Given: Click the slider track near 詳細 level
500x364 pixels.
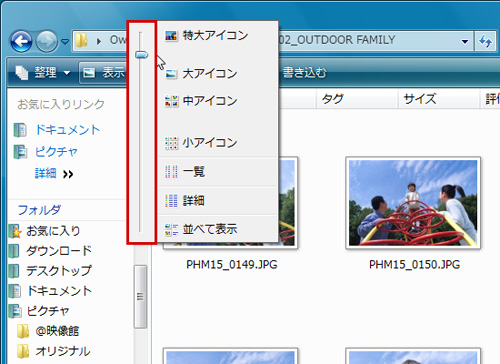Looking at the screenshot, I should (x=140, y=201).
